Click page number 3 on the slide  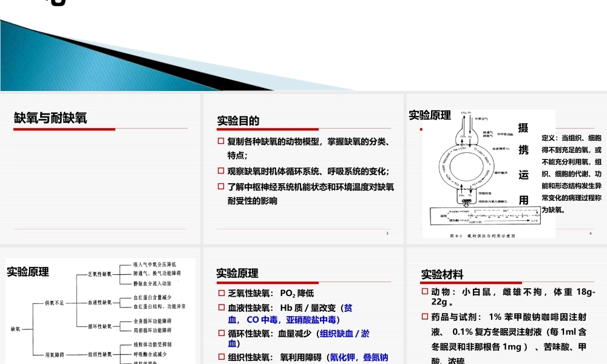point(387,233)
